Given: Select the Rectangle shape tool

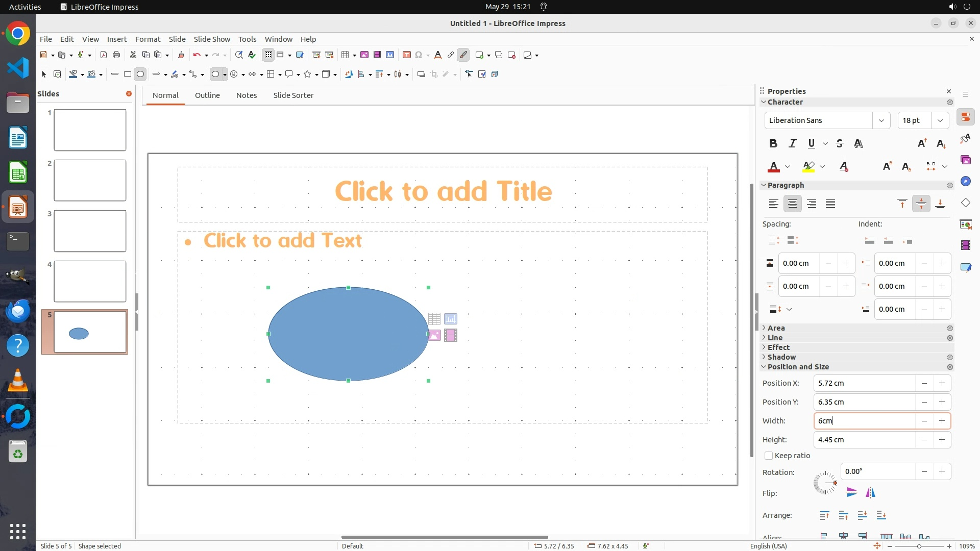Looking at the screenshot, I should pyautogui.click(x=128, y=74).
